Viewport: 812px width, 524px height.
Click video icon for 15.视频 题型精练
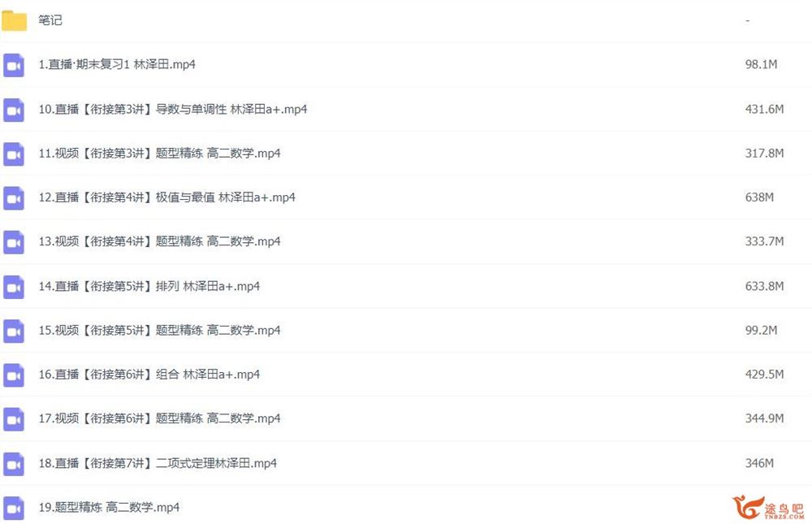point(14,331)
